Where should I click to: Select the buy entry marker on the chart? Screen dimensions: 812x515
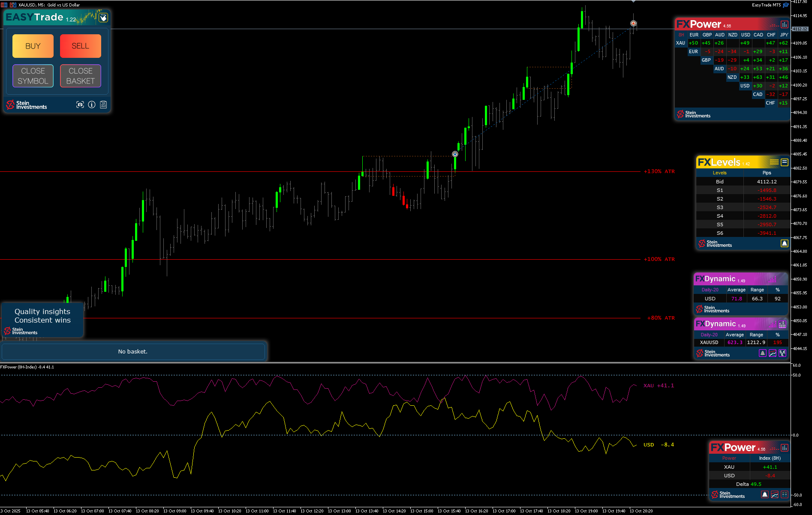pos(455,154)
